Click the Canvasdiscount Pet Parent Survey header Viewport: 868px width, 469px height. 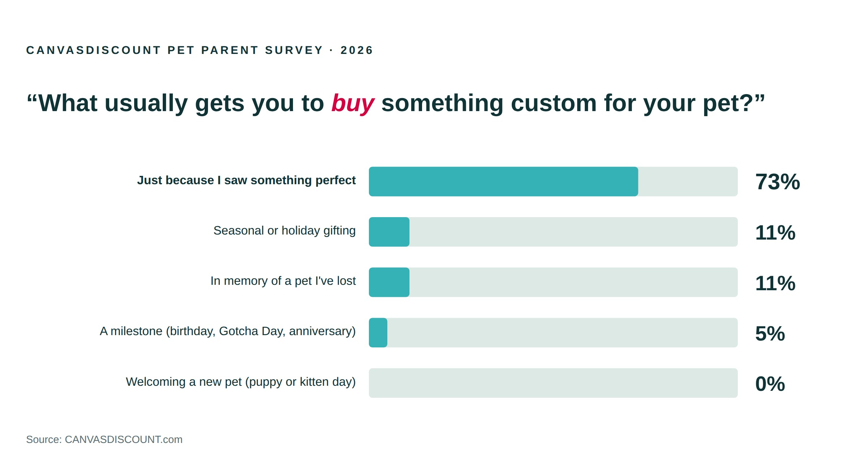tap(199, 50)
